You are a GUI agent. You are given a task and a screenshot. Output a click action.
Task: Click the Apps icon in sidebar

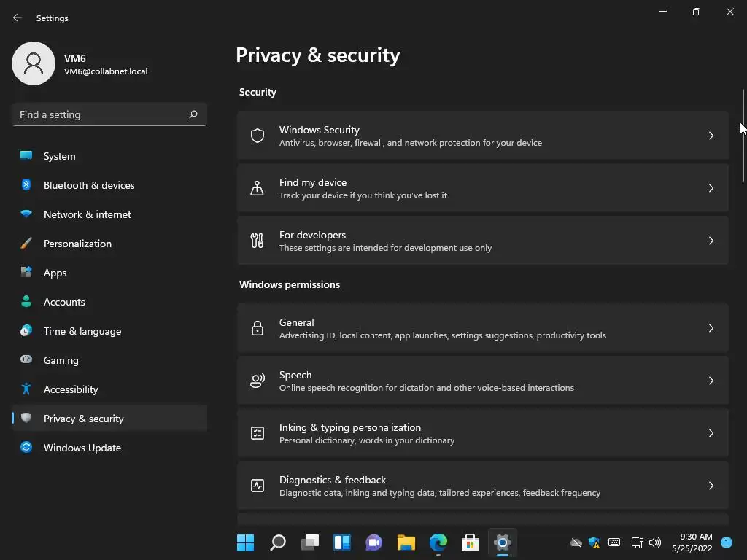pos(26,273)
